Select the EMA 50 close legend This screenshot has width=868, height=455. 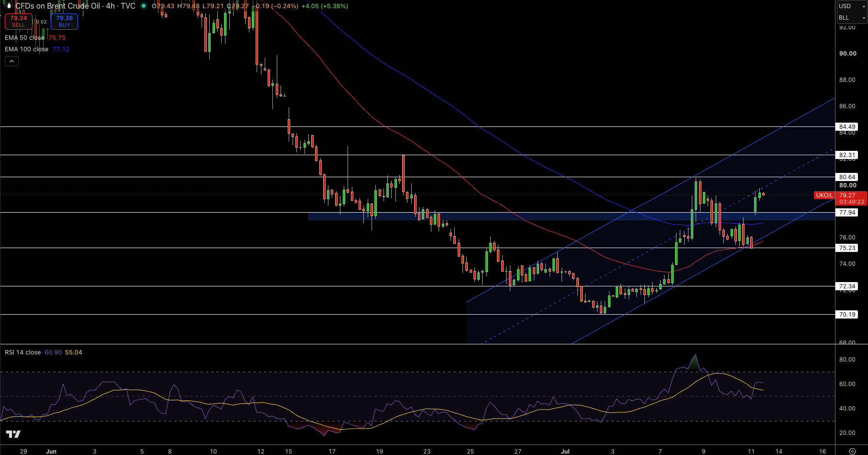click(x=24, y=37)
